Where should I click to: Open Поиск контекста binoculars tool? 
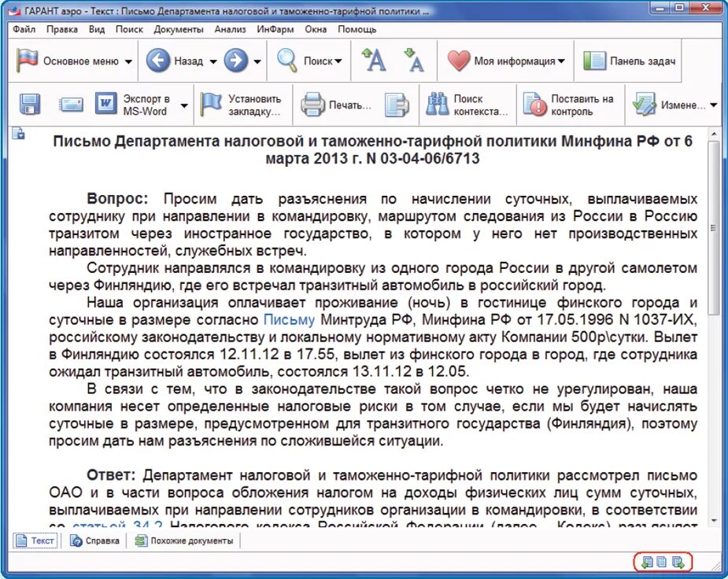tap(467, 105)
